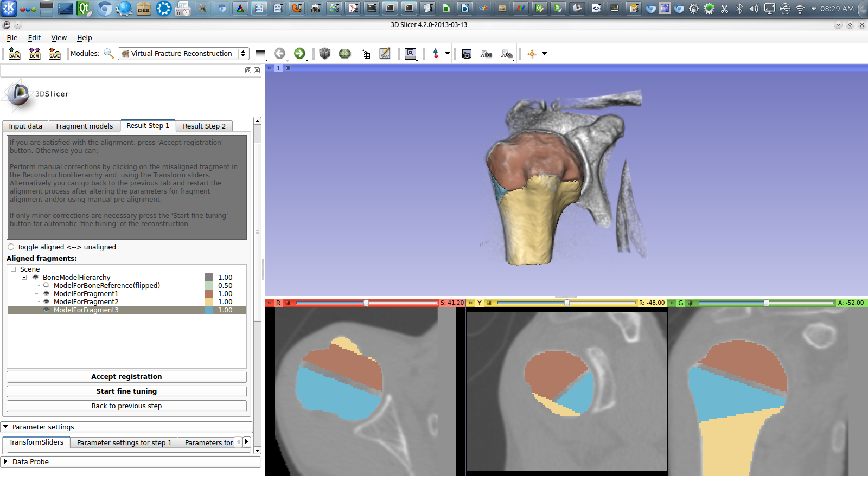Viewport: 868px width, 488px height.
Task: Expand the Data Probe section
Action: [6, 462]
